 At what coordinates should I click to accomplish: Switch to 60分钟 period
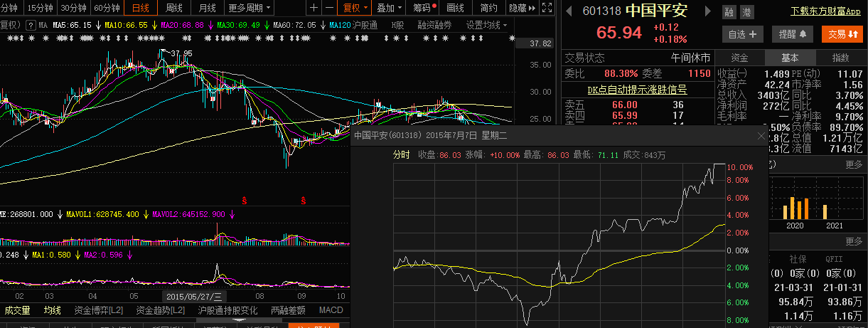pyautogui.click(x=107, y=8)
